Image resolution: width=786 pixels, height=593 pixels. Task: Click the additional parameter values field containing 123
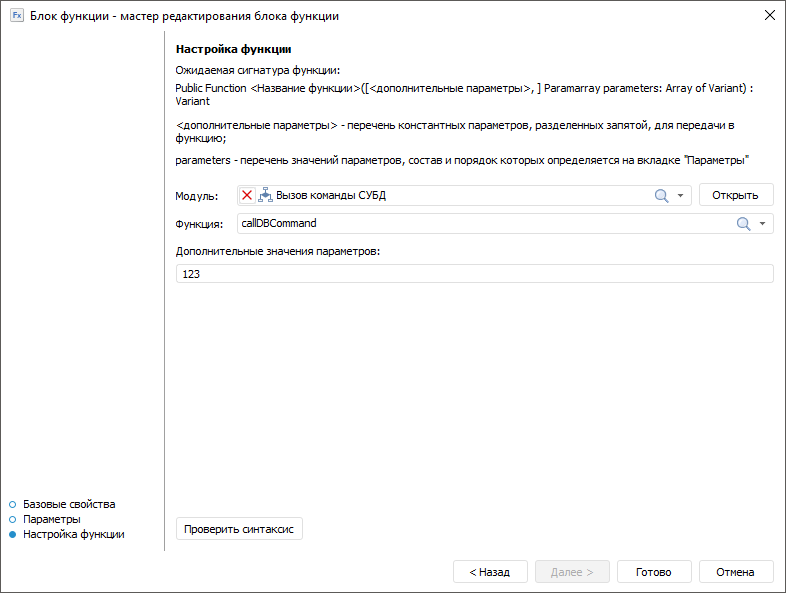point(474,274)
